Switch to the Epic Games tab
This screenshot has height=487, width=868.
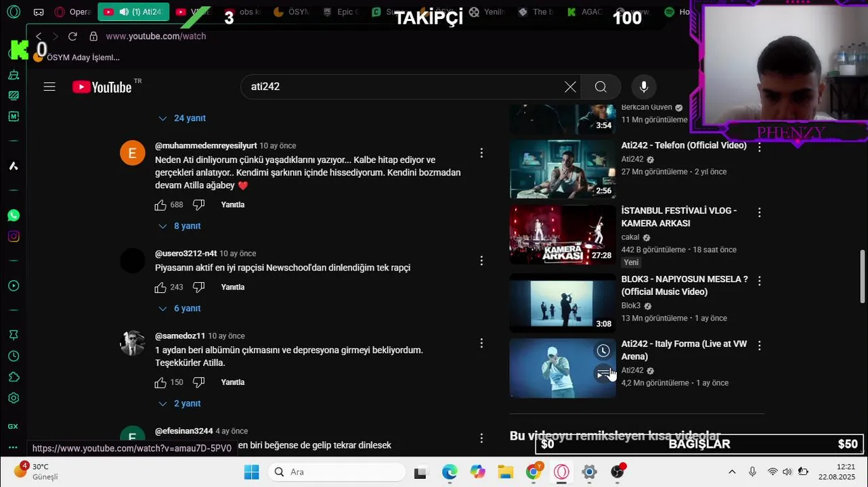339,12
